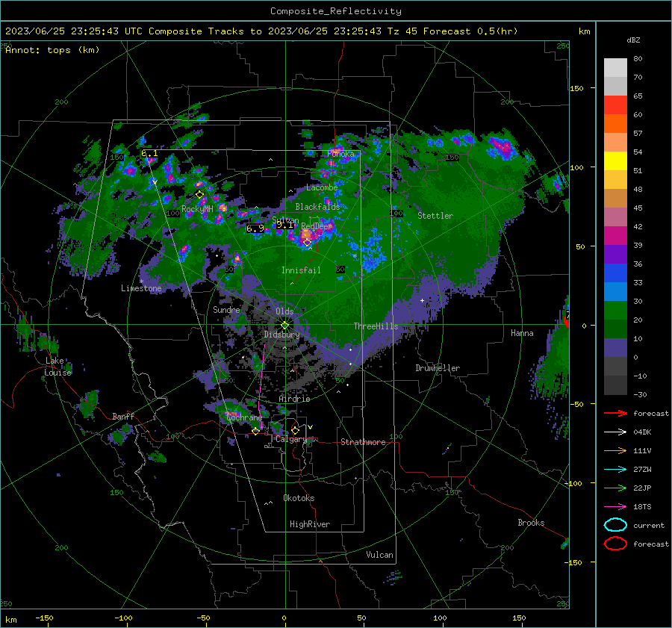Click the 'Annot: tops (km)' label

(52, 50)
